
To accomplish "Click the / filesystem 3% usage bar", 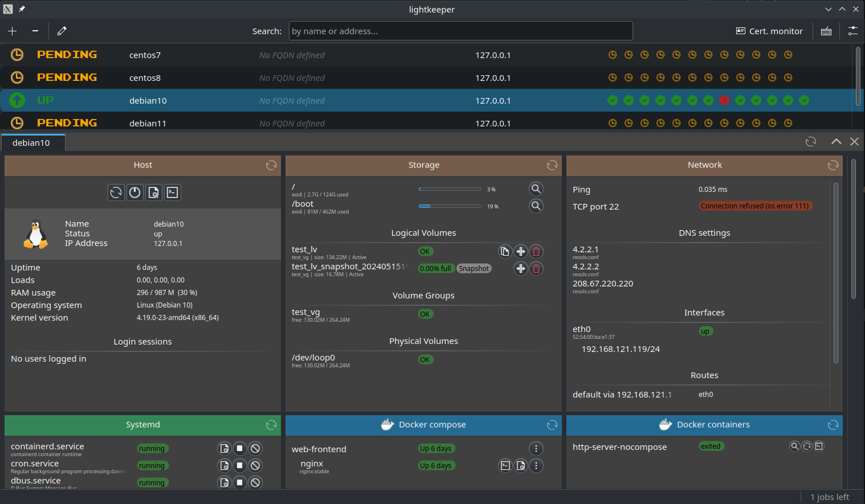I will 450,189.
